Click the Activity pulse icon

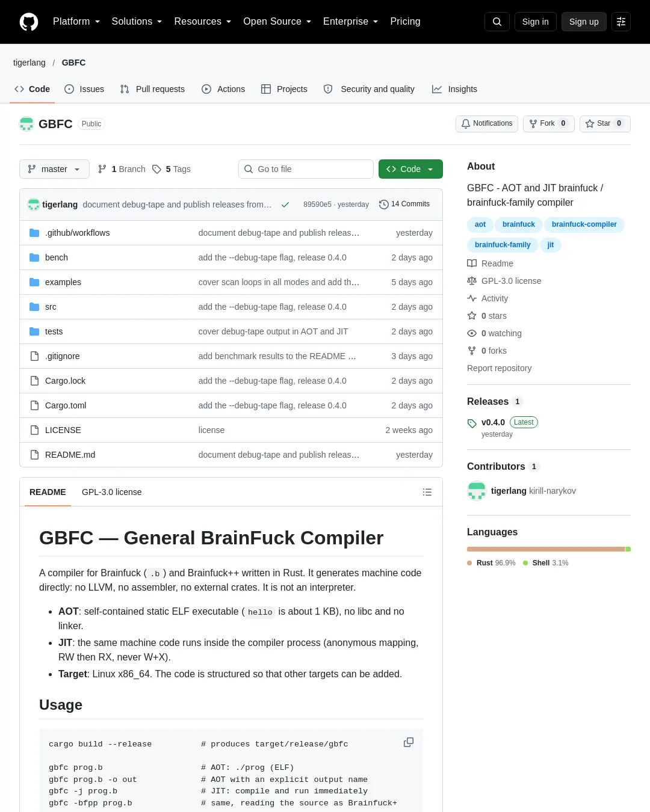pyautogui.click(x=472, y=298)
